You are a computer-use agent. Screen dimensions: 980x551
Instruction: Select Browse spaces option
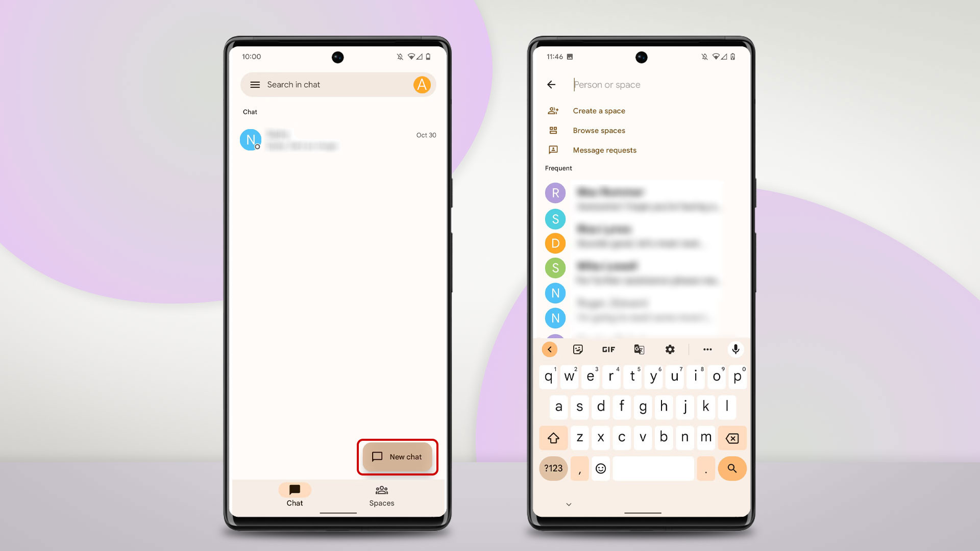coord(598,130)
